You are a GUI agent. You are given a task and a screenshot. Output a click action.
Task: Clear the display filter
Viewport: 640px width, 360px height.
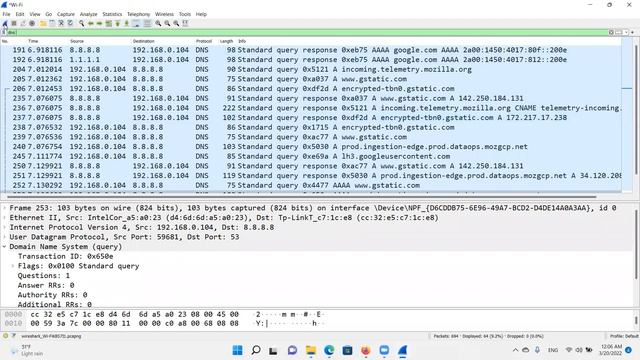(x=611, y=32)
